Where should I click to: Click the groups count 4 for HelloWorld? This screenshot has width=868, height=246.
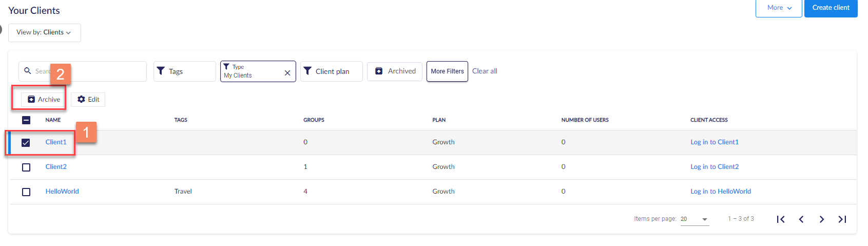tap(305, 192)
